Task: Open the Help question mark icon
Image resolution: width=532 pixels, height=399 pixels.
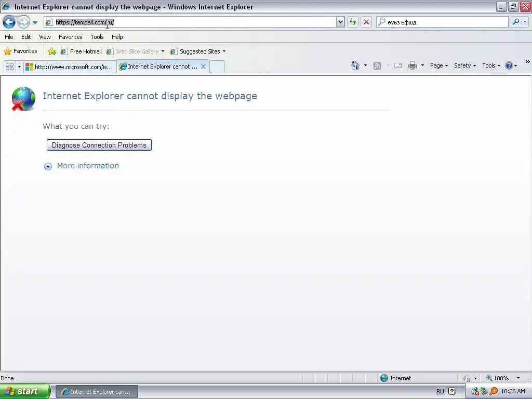Action: tap(509, 65)
